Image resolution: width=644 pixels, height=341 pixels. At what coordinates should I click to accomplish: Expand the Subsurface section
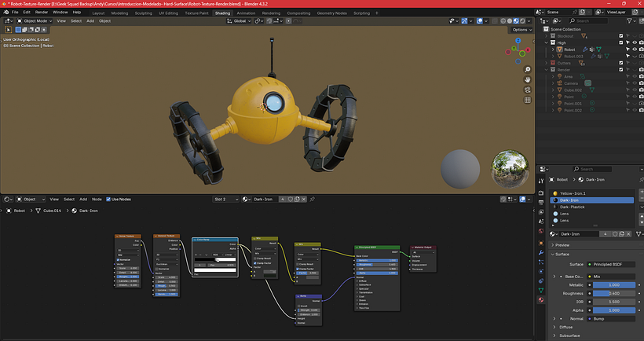coord(554,335)
